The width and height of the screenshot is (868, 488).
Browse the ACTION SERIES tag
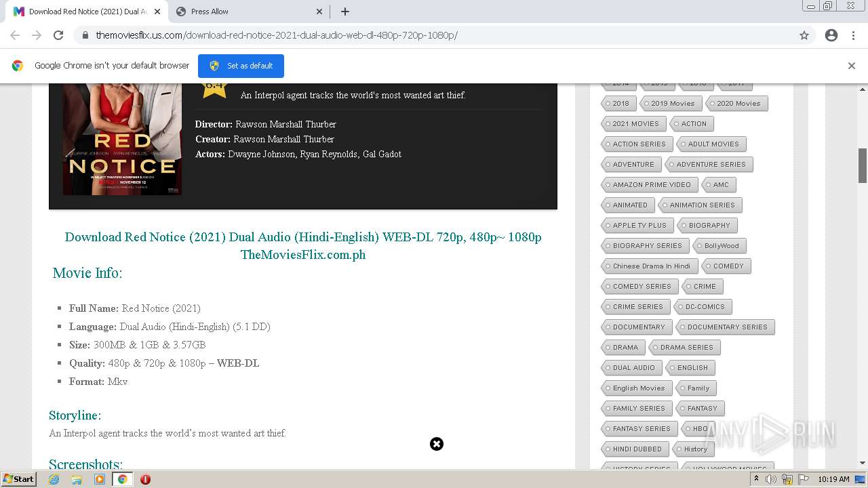pos(637,144)
